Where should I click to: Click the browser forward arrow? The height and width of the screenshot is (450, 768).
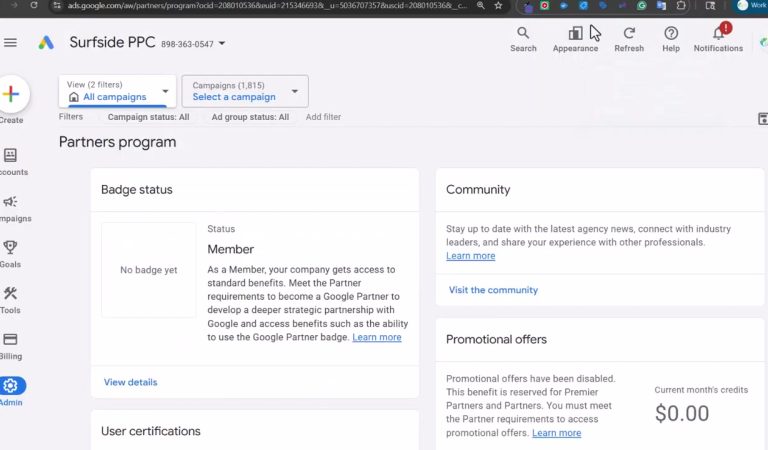14,5
